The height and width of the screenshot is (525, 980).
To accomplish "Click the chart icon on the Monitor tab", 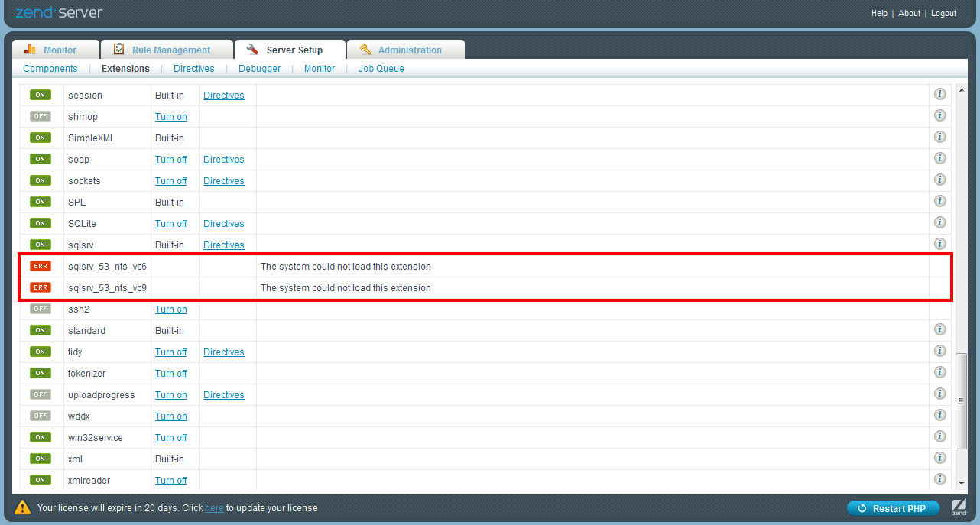I will 31,48.
